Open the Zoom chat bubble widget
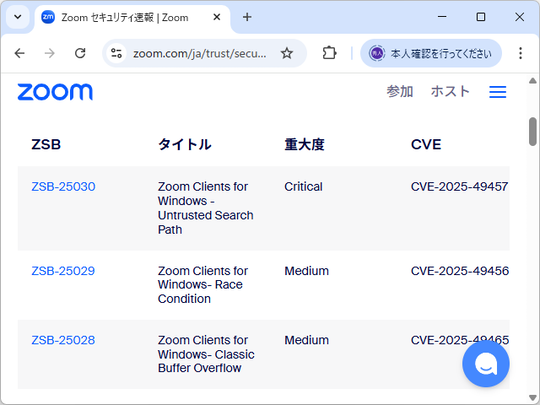Viewport: 540px width, 405px height. tap(486, 364)
